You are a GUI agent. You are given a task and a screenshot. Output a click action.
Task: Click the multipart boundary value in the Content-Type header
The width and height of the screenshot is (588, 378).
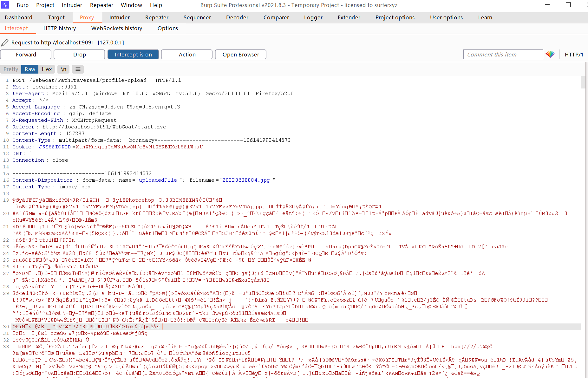(224, 140)
